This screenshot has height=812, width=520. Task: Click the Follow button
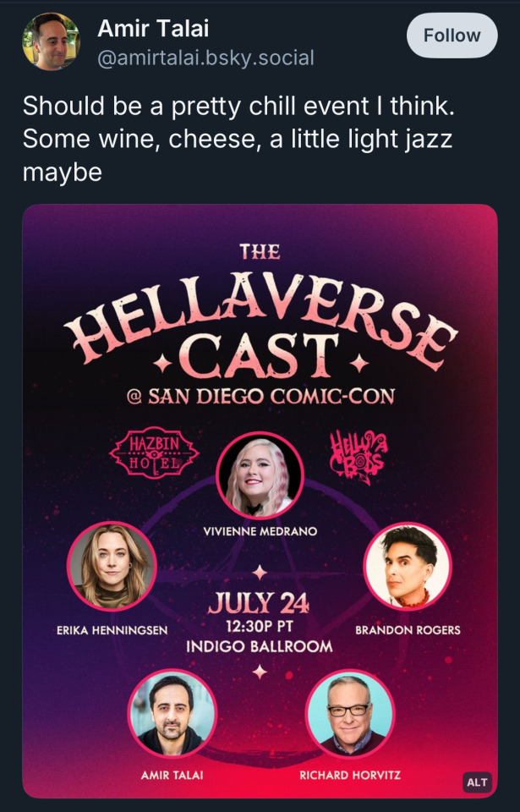(x=452, y=36)
